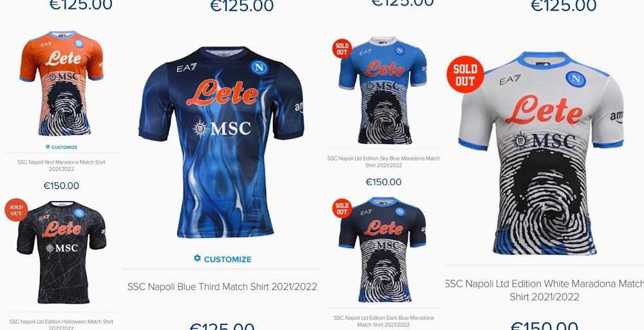Screen dimensions: 644x330
Task: Open the white Maradona shirt image
Action: 541,153
